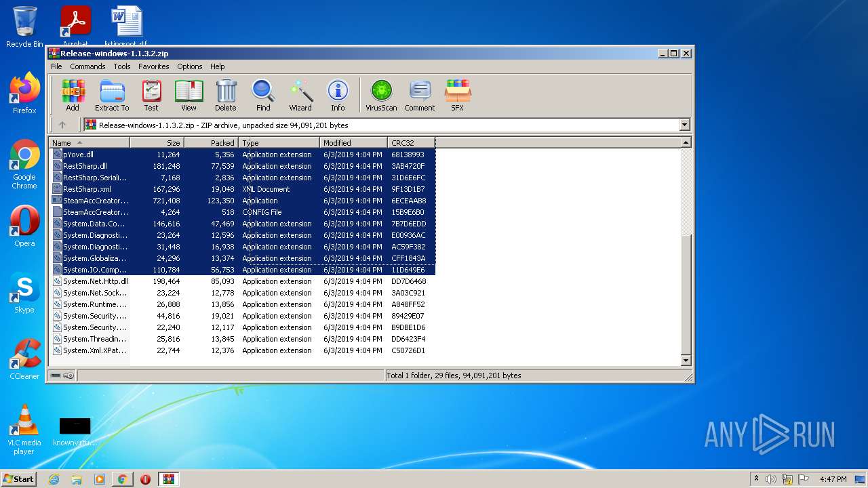Sort files by the Modified column
The image size is (868, 488).
tap(353, 143)
